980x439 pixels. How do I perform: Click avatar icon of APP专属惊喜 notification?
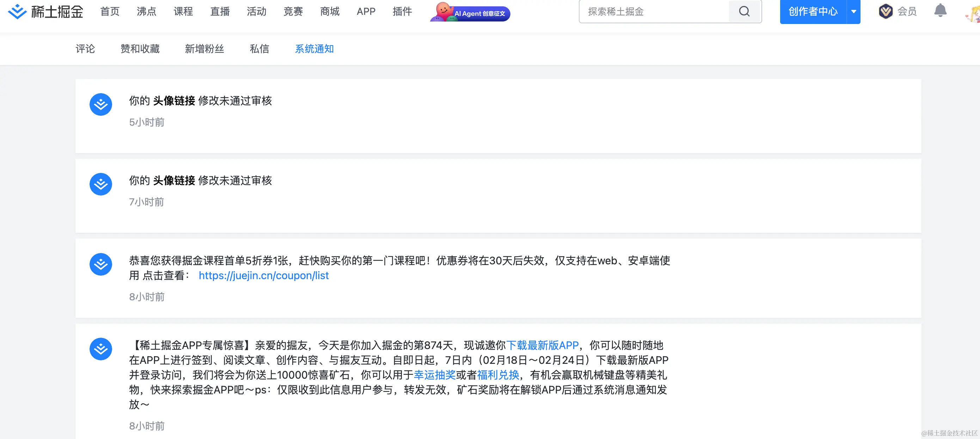click(x=101, y=349)
